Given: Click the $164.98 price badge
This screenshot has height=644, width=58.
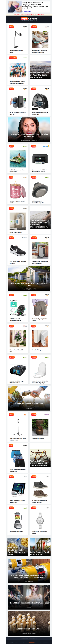Looking at the screenshot, I should coord(34,26).
